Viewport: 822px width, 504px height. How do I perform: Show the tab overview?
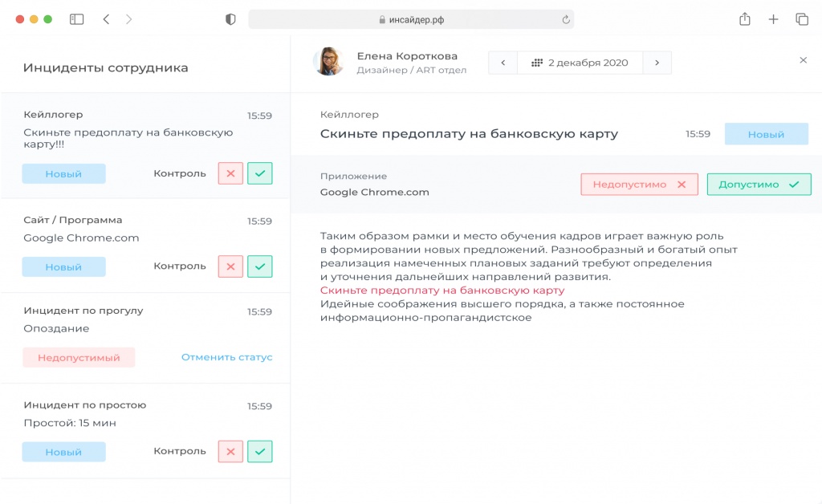pyautogui.click(x=801, y=19)
